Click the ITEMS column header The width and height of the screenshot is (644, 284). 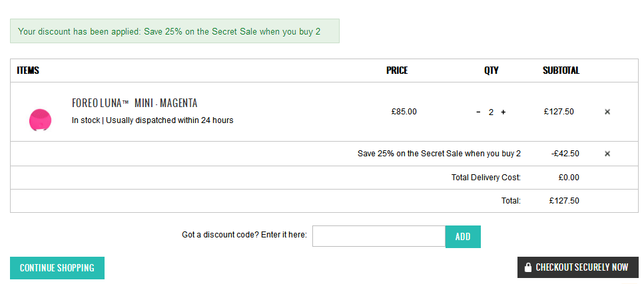(28, 71)
